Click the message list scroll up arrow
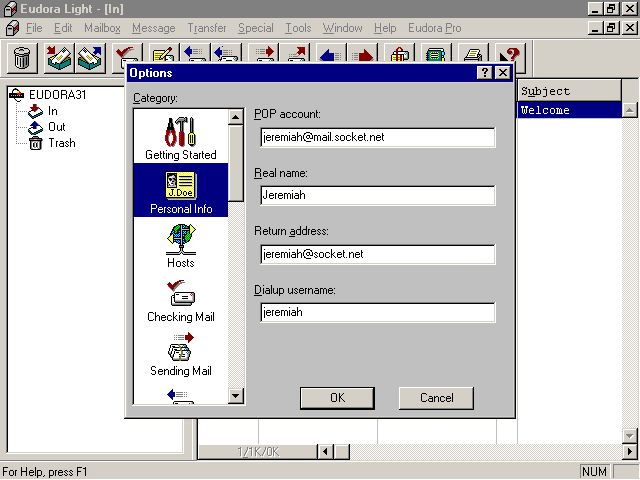 (x=630, y=110)
